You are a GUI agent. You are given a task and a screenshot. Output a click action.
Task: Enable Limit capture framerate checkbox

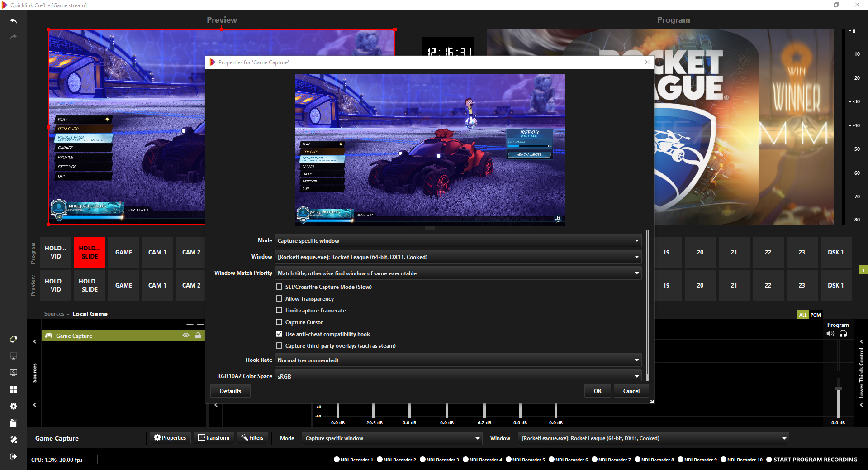279,310
